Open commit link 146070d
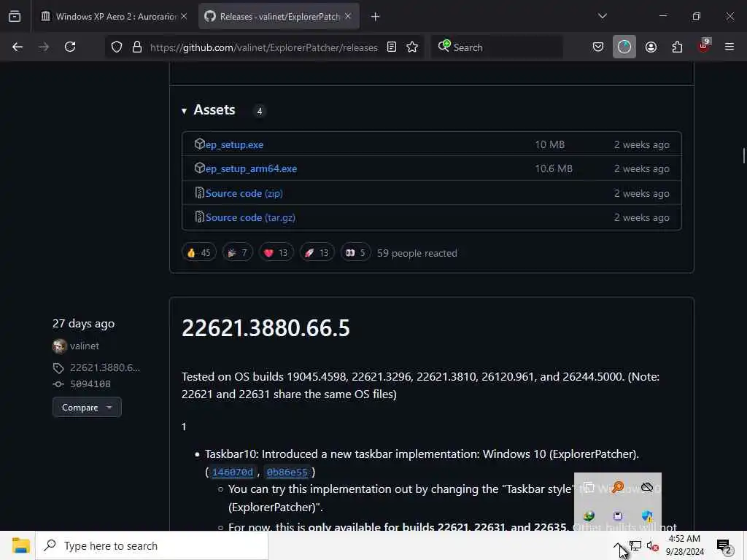747x560 pixels. click(x=233, y=472)
